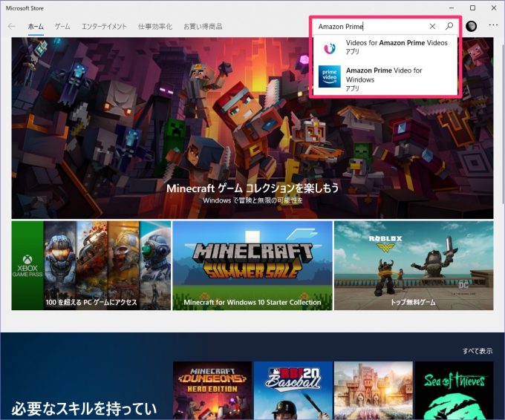
Task: Open the お買い得商品 tab
Action: (x=203, y=27)
